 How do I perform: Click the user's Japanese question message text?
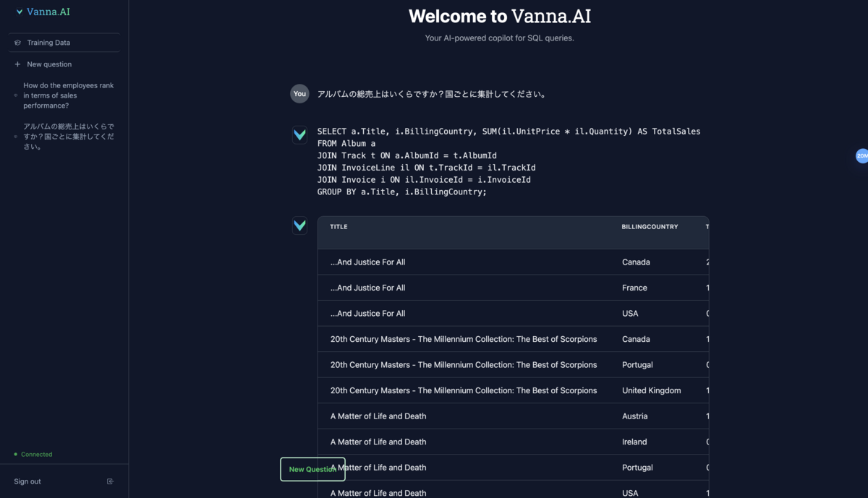432,94
